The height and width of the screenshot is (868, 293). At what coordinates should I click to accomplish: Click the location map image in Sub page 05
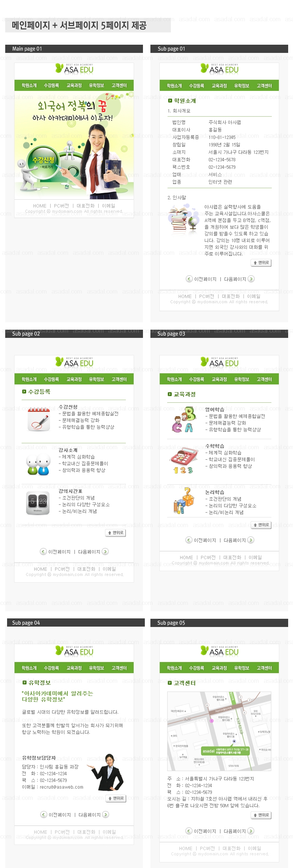pyautogui.click(x=219, y=731)
